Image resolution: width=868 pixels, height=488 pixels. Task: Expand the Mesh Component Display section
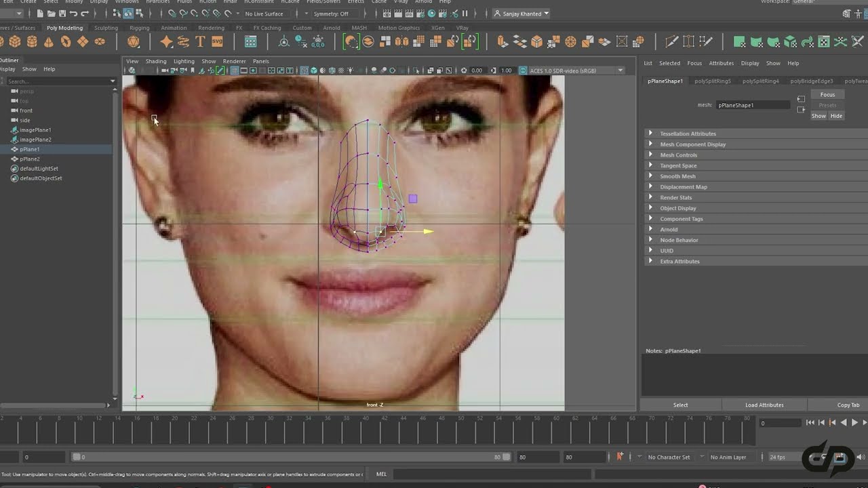692,144
